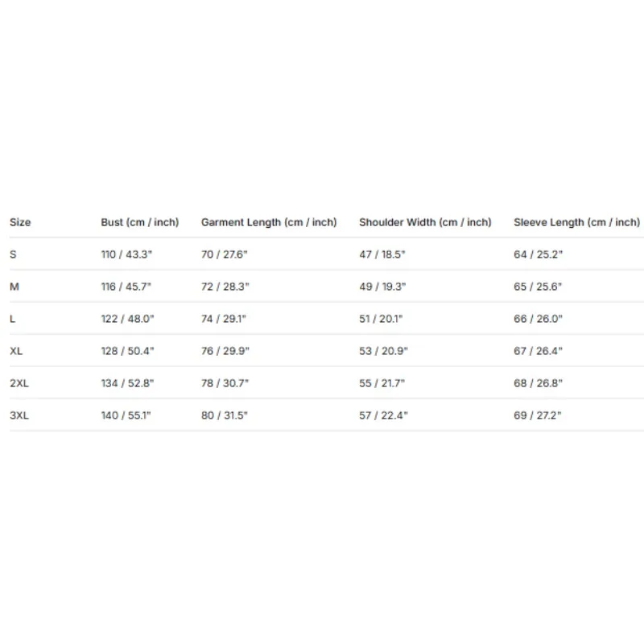Click the Size column header

(x=20, y=222)
